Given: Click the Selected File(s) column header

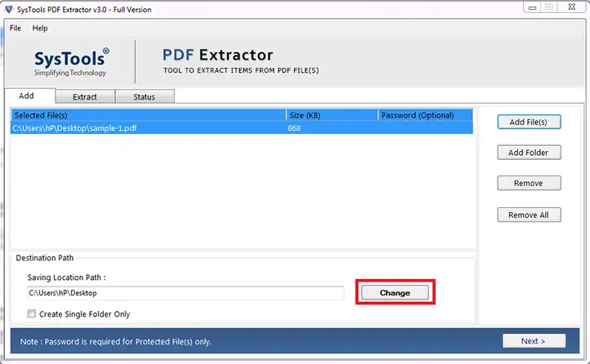Looking at the screenshot, I should pyautogui.click(x=148, y=115).
